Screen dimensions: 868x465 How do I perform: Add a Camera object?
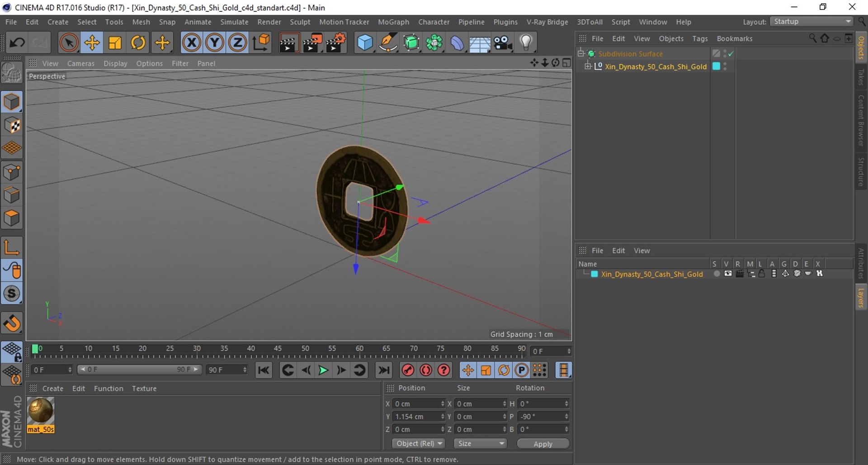click(x=503, y=43)
